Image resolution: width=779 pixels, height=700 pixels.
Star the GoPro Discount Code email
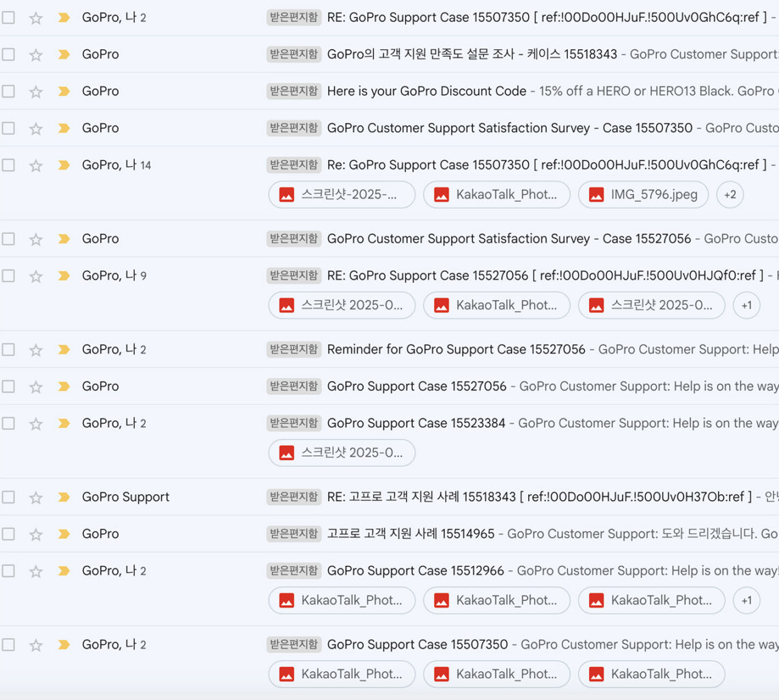[36, 92]
